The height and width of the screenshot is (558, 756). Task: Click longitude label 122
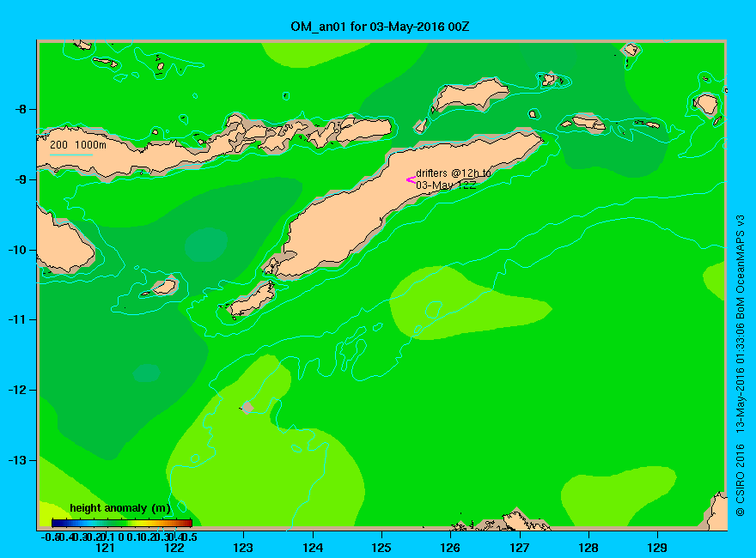click(174, 548)
